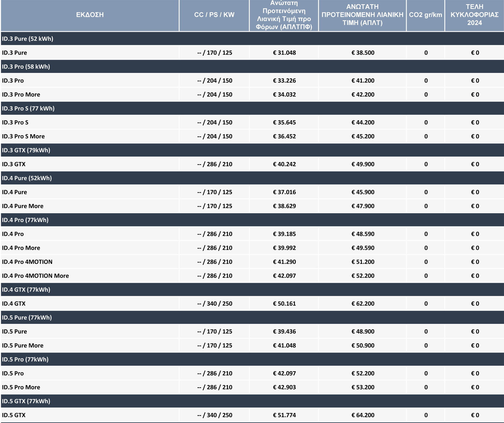Viewport: 504px width, 423px height.
Task: Click the € 53.200 retail price
Action: click(363, 387)
